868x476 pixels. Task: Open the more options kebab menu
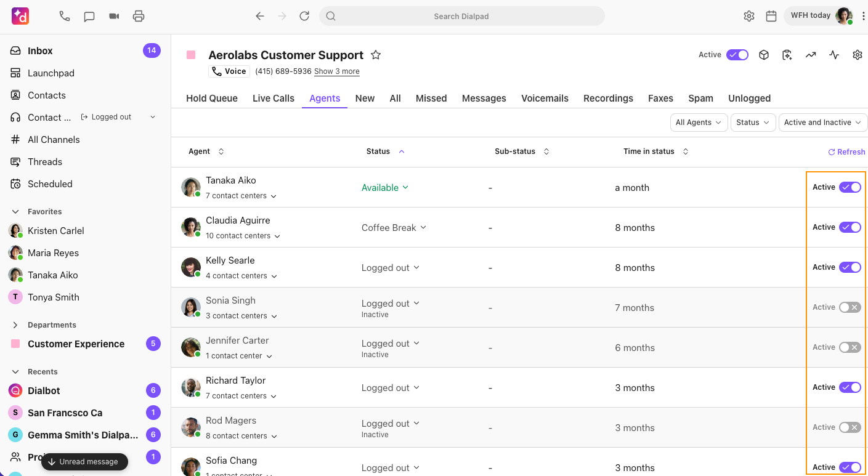pyautogui.click(x=863, y=16)
